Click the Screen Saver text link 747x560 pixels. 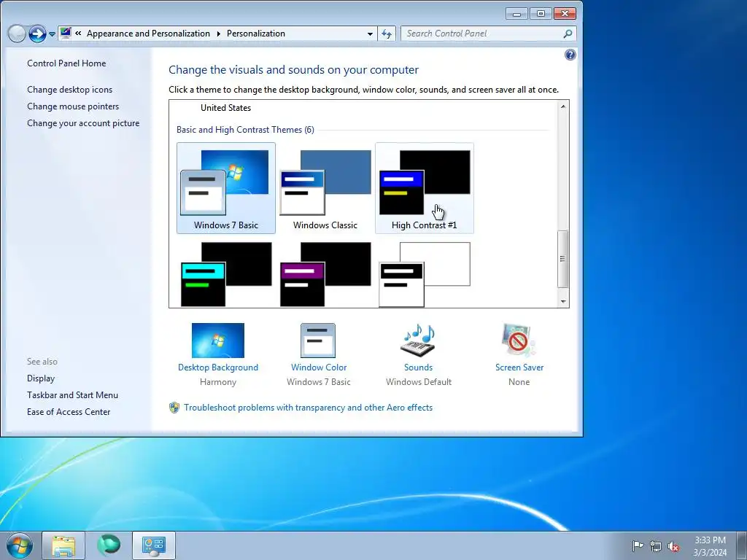coord(519,367)
